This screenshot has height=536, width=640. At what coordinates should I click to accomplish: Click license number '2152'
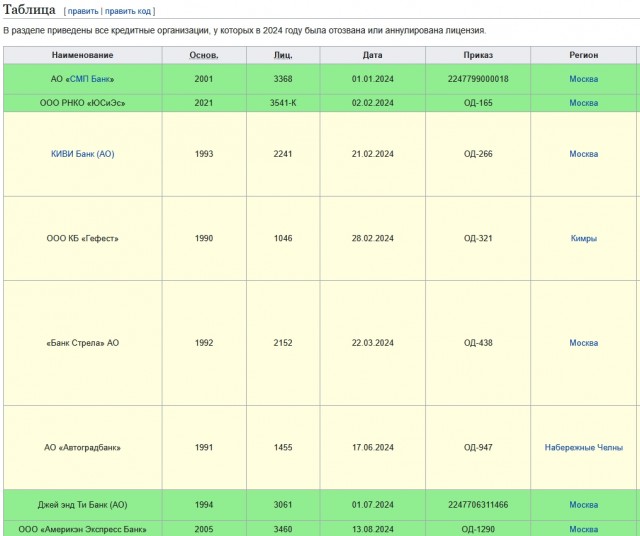click(283, 343)
